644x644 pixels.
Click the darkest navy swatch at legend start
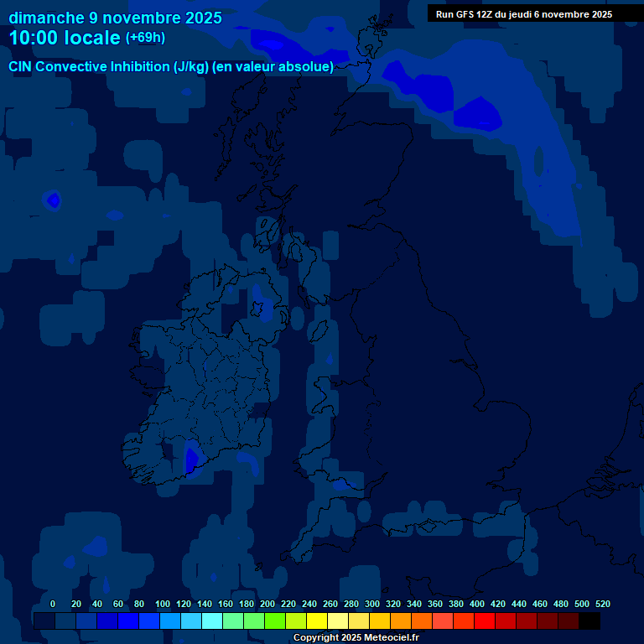point(44,621)
